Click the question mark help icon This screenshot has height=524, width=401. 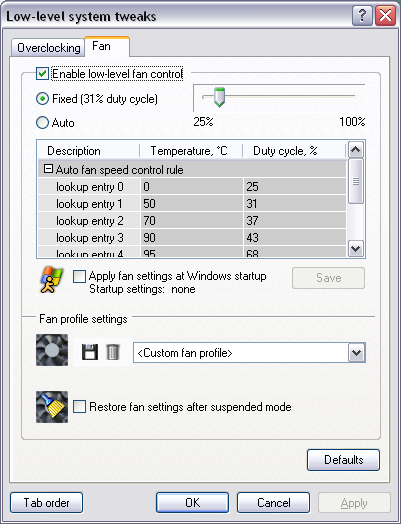(362, 16)
